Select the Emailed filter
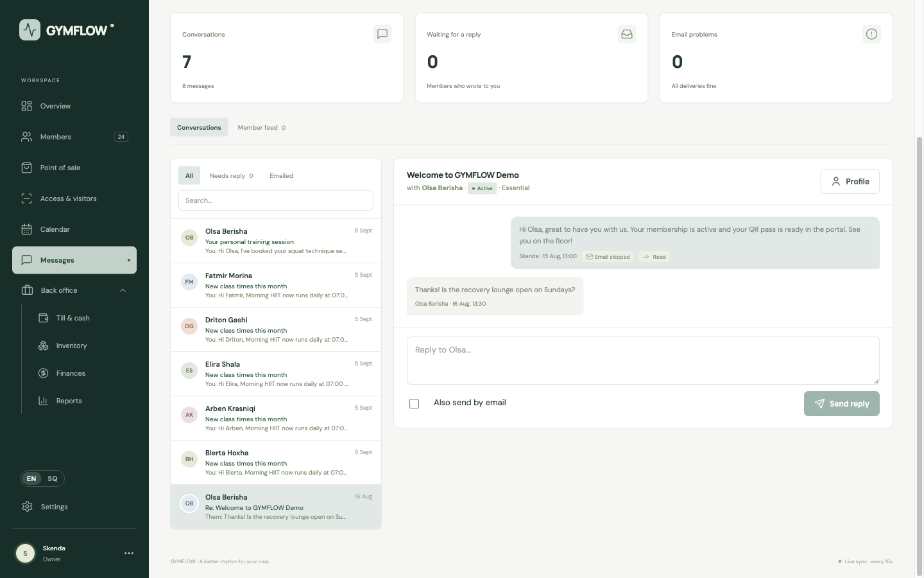The height and width of the screenshot is (578, 924). tap(281, 175)
